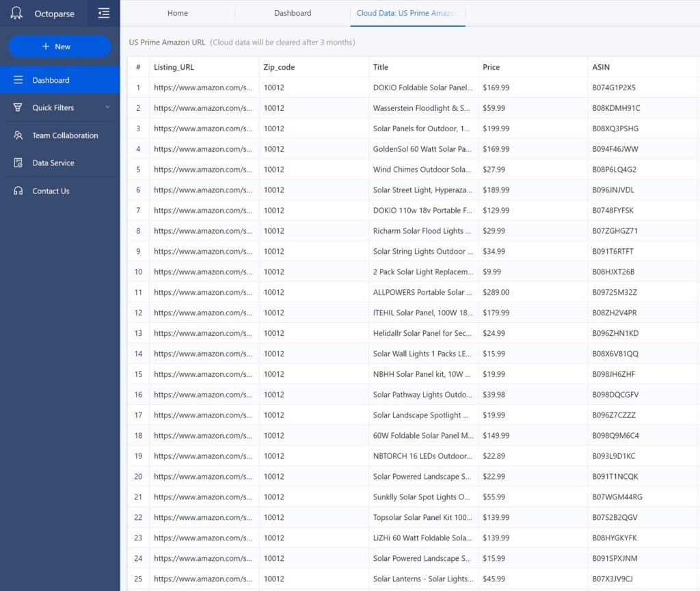Select the Cloud Data: US Prime Amazon tab
Screen dimensions: 700x591
coord(407,13)
